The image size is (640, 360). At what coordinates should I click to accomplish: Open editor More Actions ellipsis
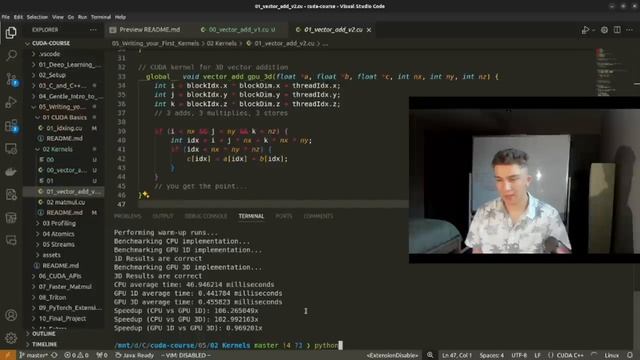[629, 30]
